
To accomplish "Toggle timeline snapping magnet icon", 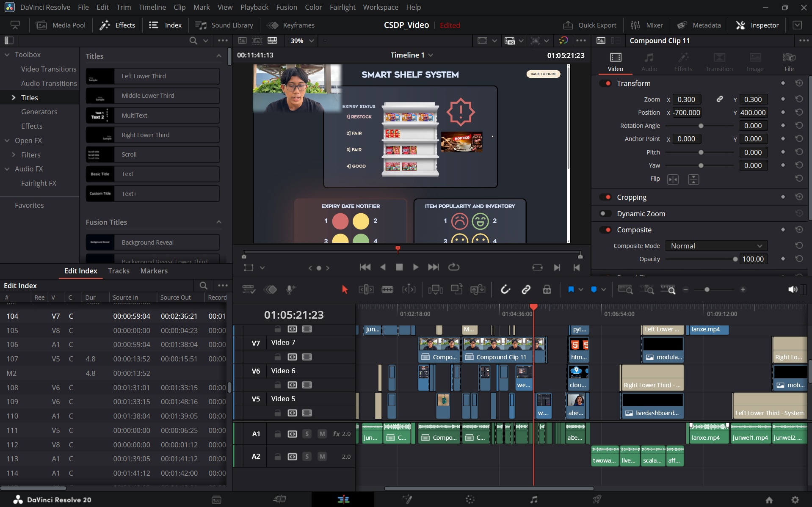I will pyautogui.click(x=505, y=289).
